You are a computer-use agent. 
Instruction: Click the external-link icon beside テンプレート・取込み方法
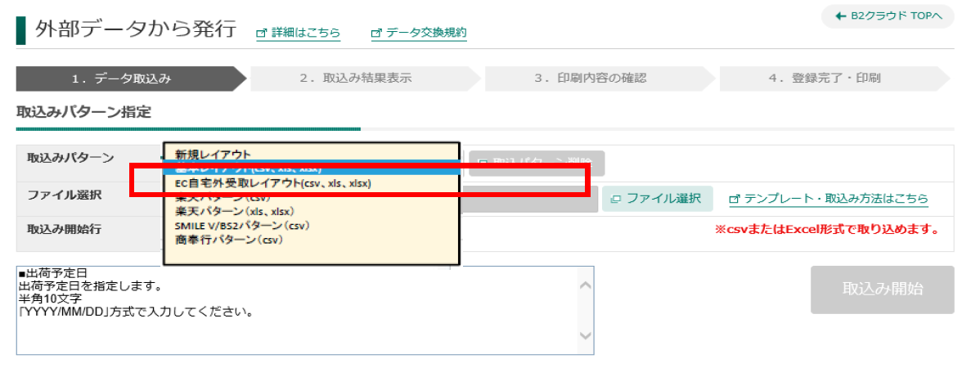(x=735, y=199)
